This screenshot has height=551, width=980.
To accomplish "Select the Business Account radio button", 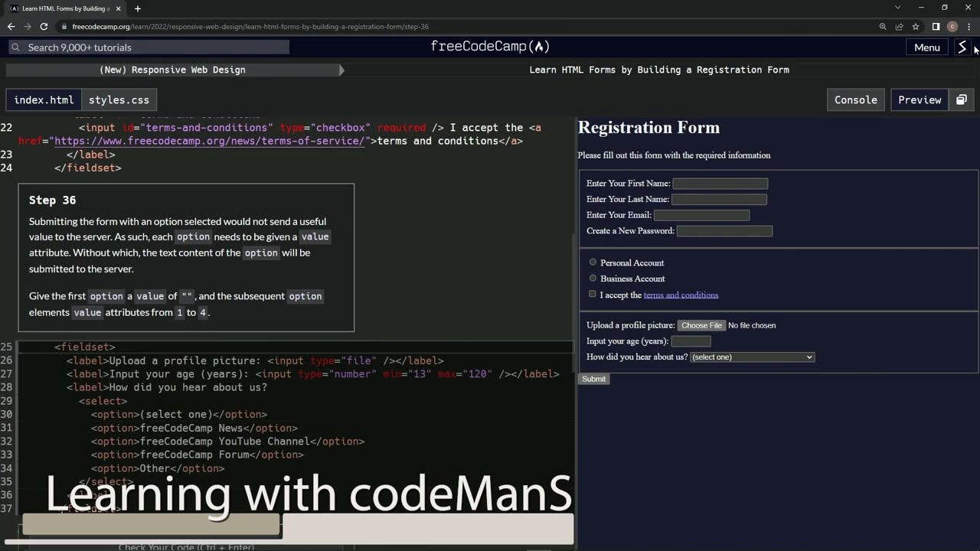I will pyautogui.click(x=593, y=279).
